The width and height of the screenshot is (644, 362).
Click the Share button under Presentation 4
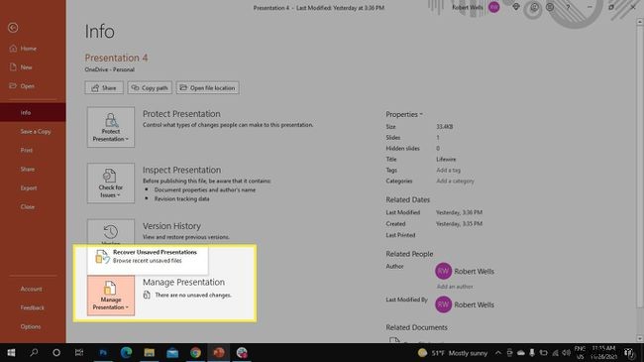(x=104, y=87)
